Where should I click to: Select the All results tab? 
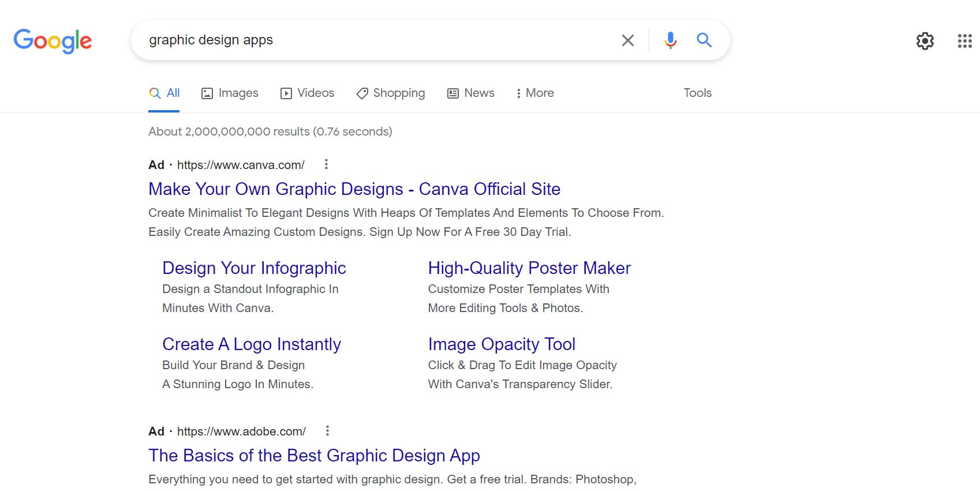coord(164,93)
